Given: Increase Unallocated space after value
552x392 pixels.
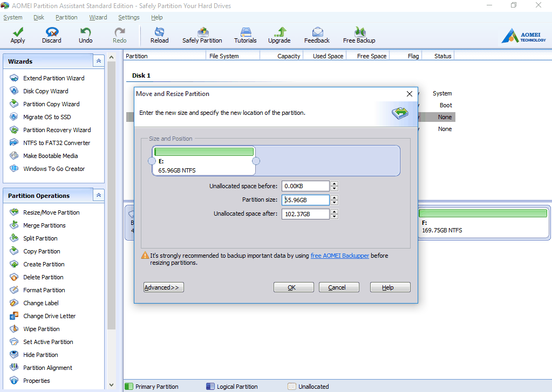Looking at the screenshot, I should point(335,212).
